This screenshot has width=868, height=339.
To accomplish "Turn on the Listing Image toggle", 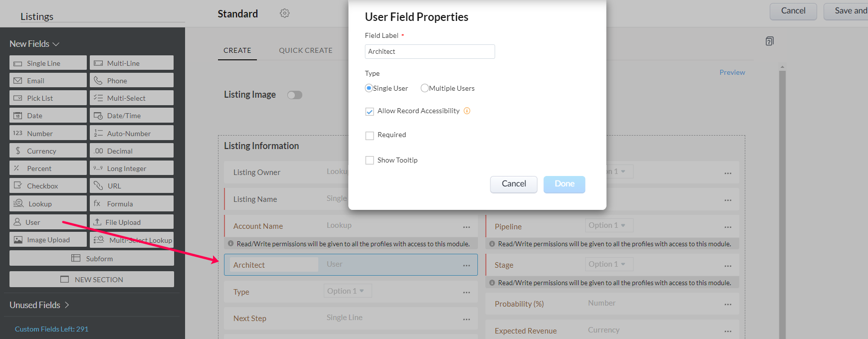I will point(295,95).
